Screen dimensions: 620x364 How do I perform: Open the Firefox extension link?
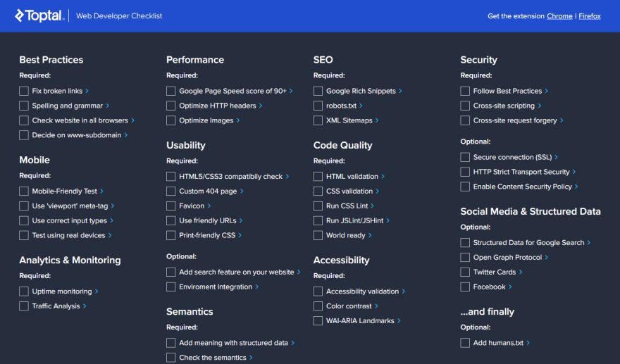590,16
